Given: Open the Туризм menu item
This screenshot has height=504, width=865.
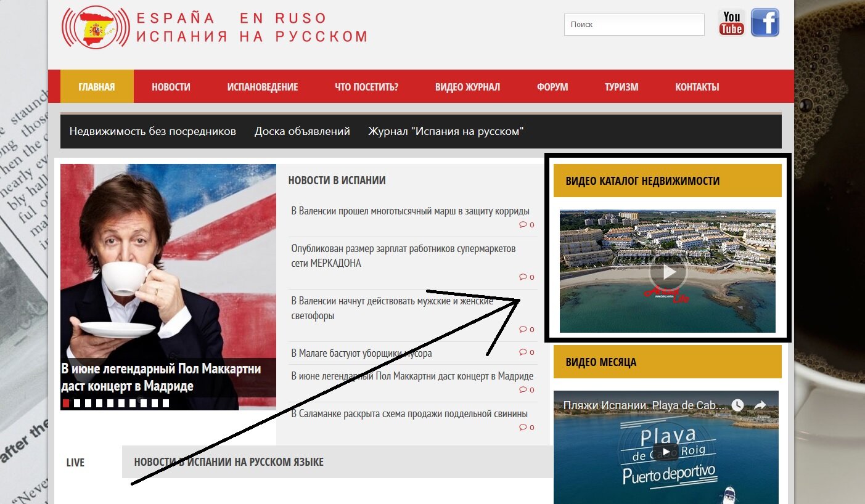Looking at the screenshot, I should click(x=621, y=87).
